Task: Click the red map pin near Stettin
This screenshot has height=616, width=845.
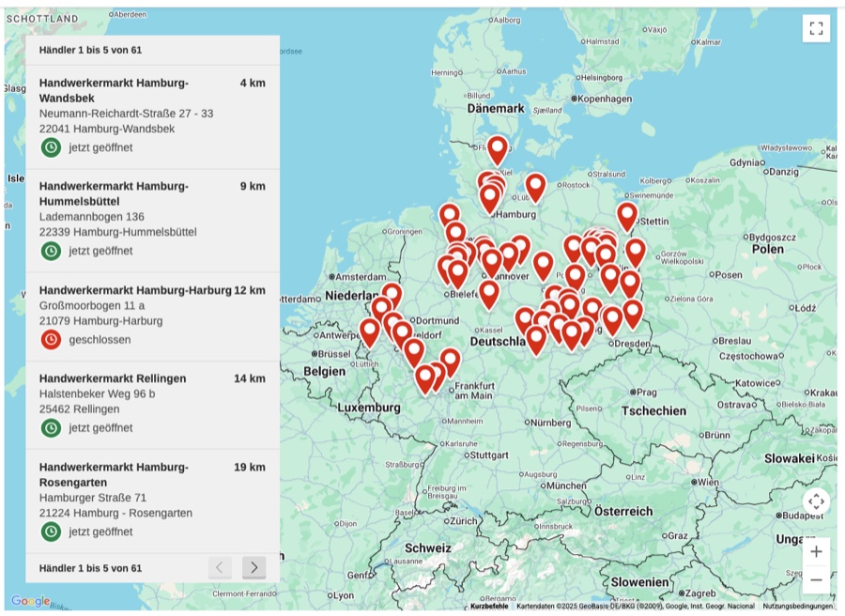Action: pos(627,215)
